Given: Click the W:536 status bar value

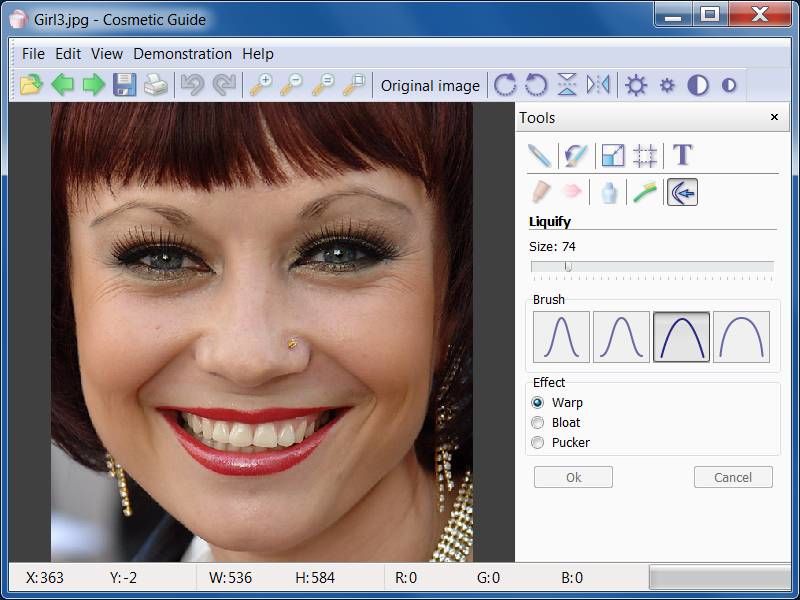Looking at the screenshot, I should click(x=231, y=578).
